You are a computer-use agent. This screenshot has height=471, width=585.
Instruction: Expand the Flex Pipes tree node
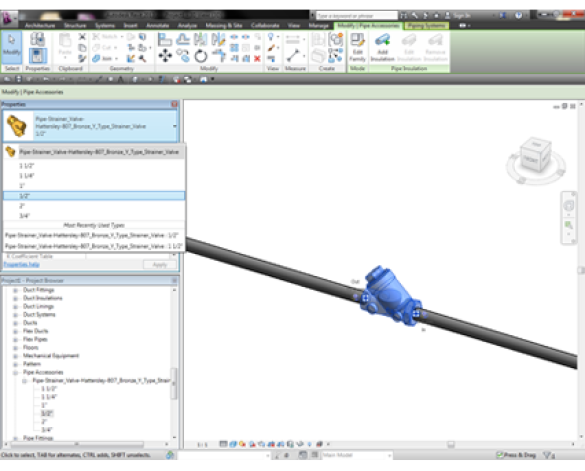pyautogui.click(x=16, y=340)
